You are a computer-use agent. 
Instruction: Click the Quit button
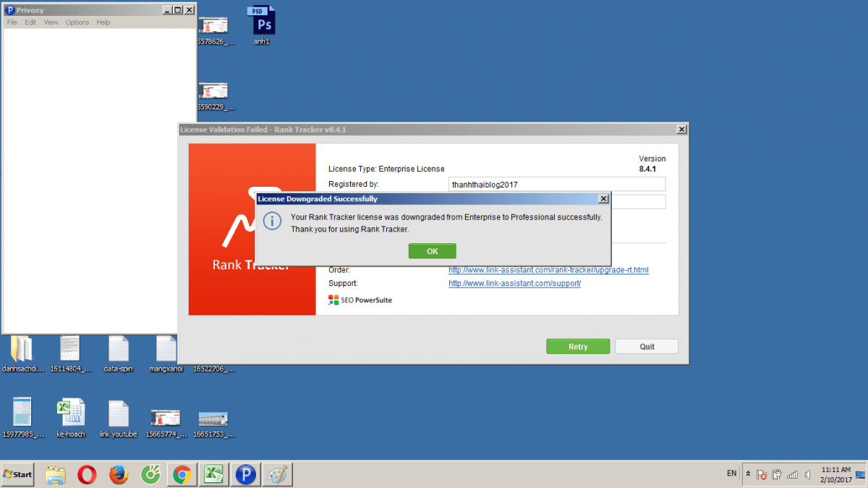647,347
